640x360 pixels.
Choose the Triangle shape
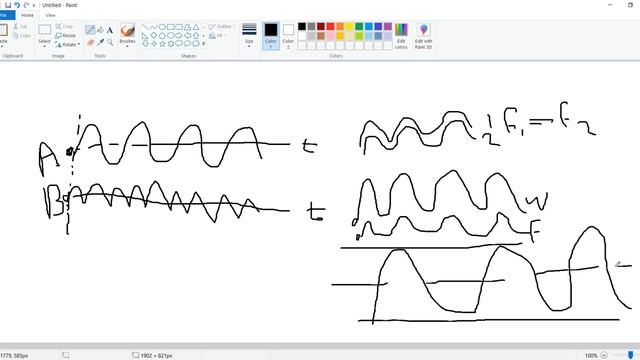click(x=196, y=27)
